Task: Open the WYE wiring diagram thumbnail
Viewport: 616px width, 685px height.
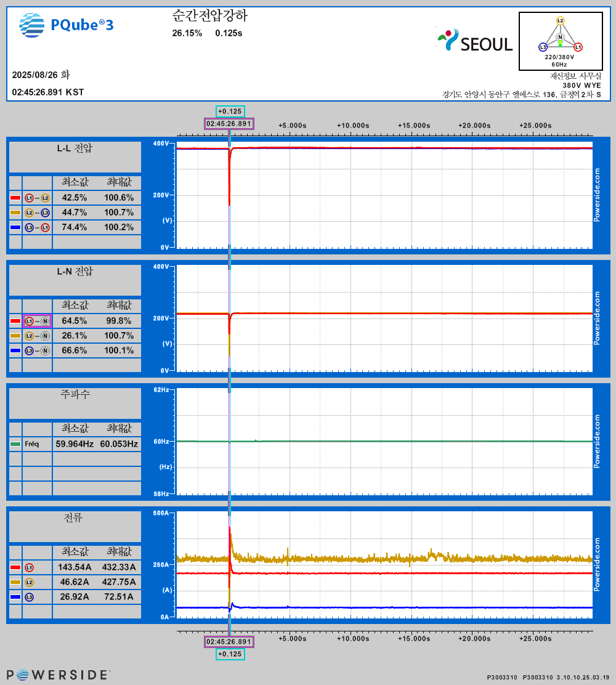Action: (x=560, y=41)
